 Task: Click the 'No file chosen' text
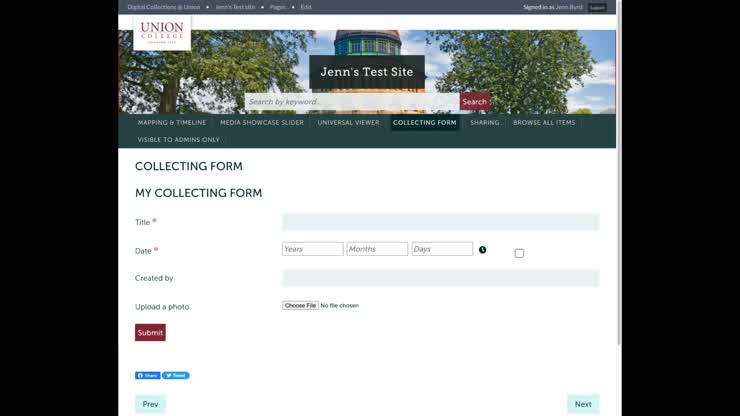point(339,306)
